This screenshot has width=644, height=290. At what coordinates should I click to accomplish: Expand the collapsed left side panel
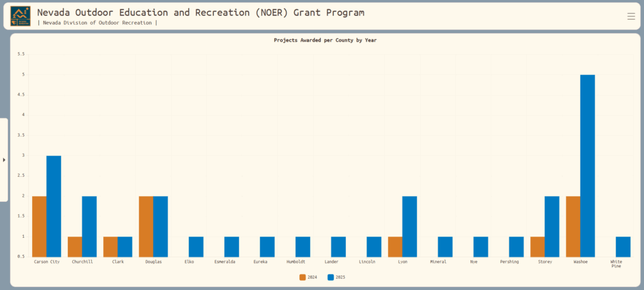(x=4, y=160)
